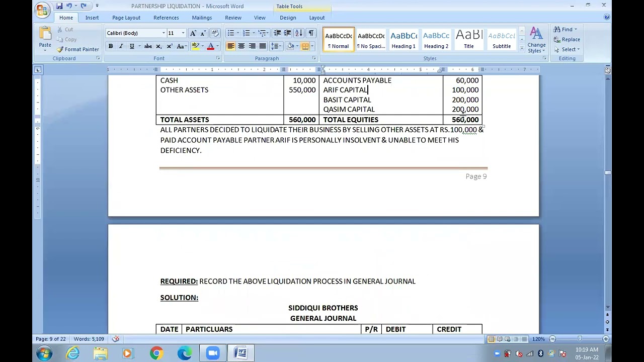The image size is (644, 362).
Task: Click the Paste icon
Action: point(45,34)
